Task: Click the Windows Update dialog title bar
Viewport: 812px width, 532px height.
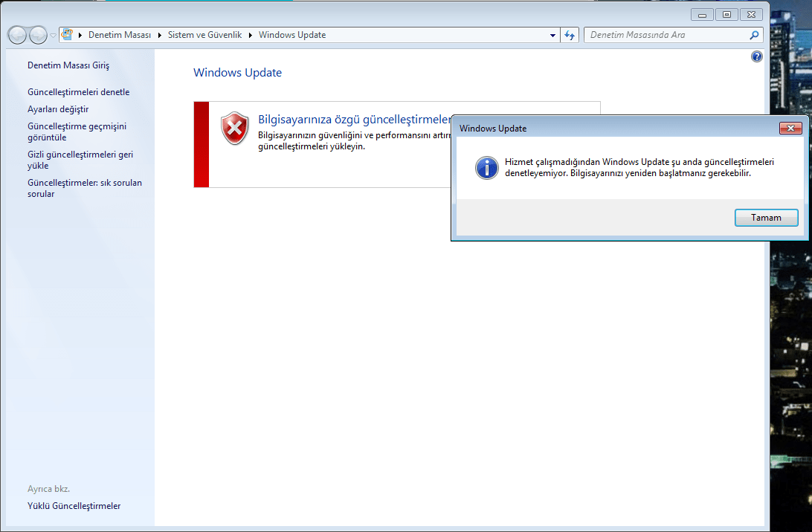Action: point(616,129)
